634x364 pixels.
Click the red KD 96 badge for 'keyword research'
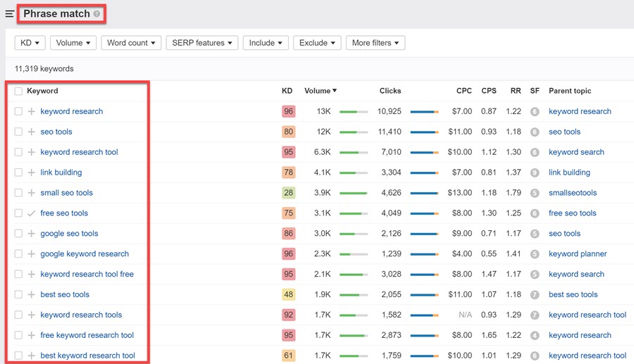click(288, 111)
